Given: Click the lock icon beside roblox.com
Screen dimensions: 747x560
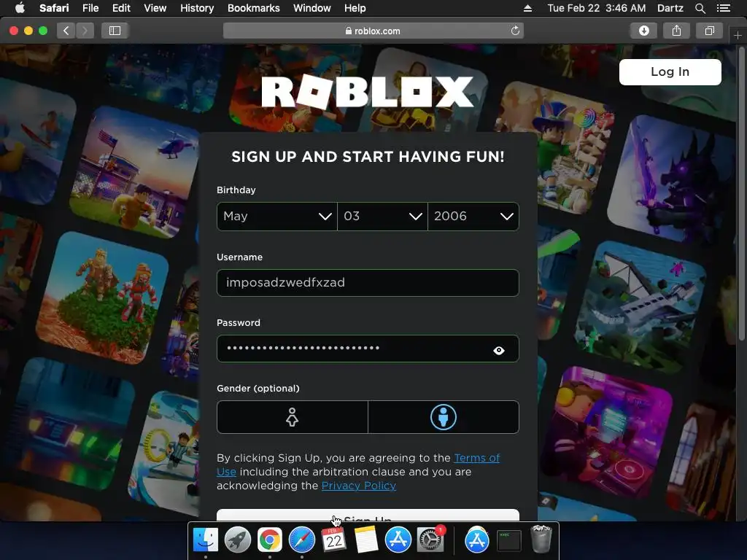Looking at the screenshot, I should tap(348, 31).
